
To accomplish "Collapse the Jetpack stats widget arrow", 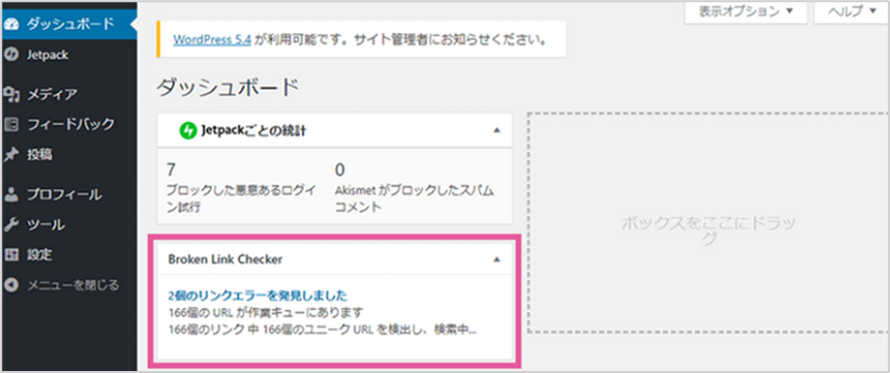I will [x=497, y=131].
